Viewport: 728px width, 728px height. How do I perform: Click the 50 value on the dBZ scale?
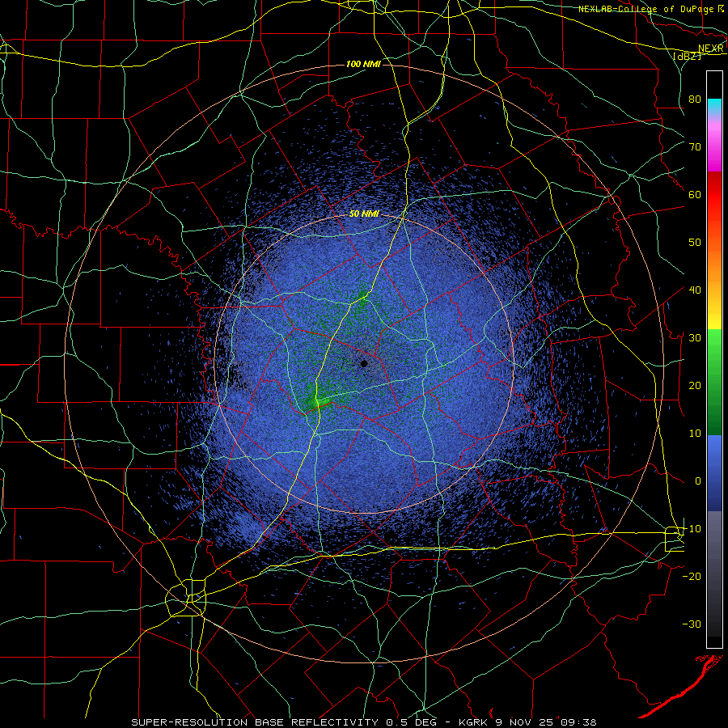[x=695, y=243]
